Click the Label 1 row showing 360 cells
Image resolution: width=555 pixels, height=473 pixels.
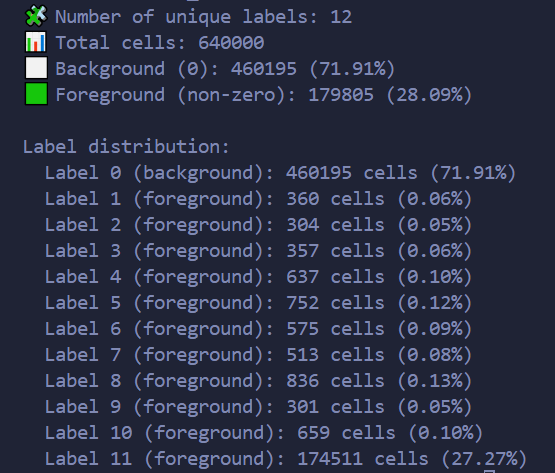(x=258, y=199)
